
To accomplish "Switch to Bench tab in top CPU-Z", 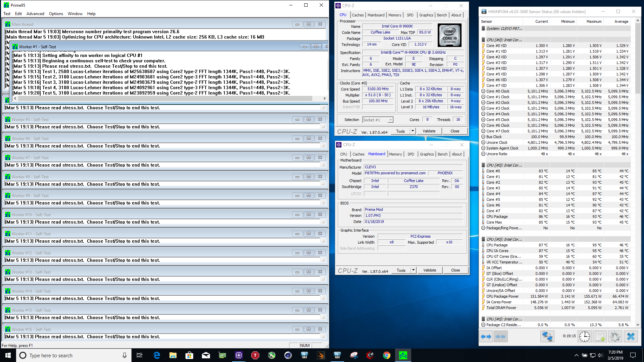I will point(442,15).
